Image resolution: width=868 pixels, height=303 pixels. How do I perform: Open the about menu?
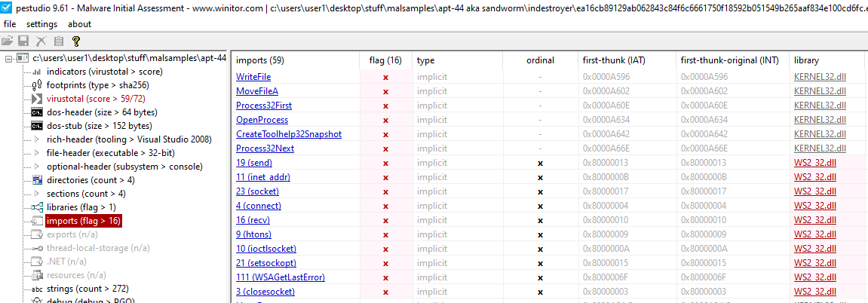(80, 24)
